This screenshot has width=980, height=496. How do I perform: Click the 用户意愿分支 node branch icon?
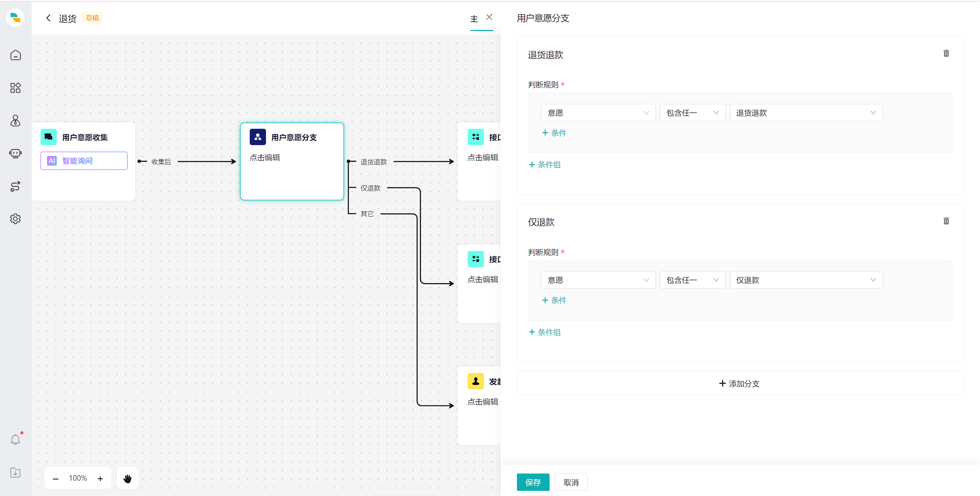[x=257, y=137]
